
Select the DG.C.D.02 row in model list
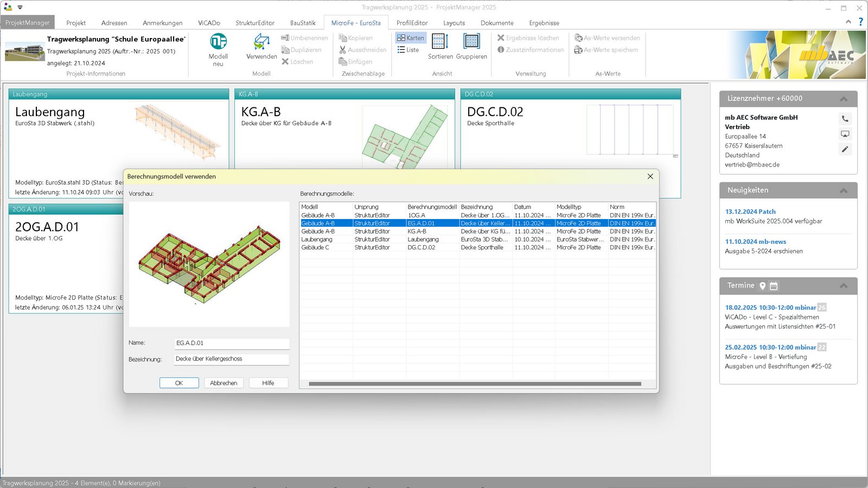click(478, 247)
